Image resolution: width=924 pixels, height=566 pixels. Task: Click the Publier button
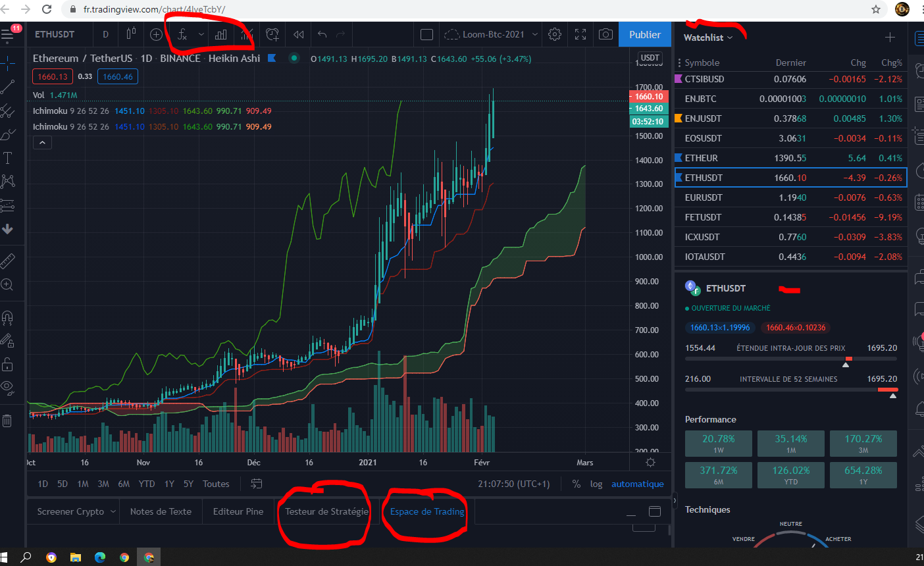click(644, 34)
